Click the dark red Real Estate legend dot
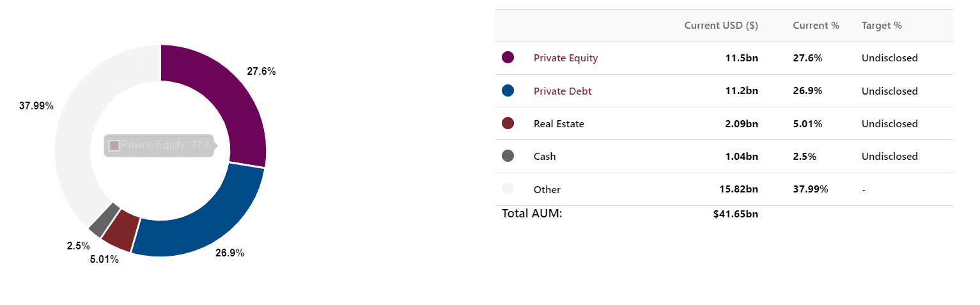Image resolution: width=980 pixels, height=305 pixels. click(508, 123)
